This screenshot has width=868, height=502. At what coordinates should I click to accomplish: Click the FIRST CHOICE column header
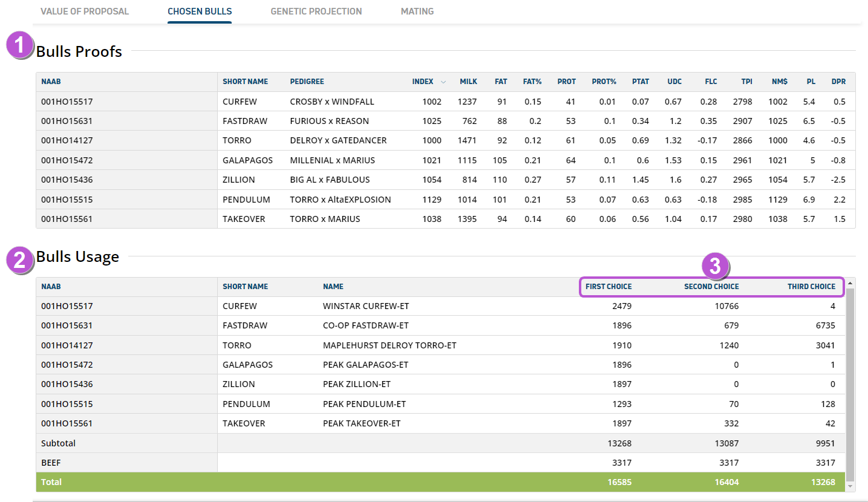[609, 287]
